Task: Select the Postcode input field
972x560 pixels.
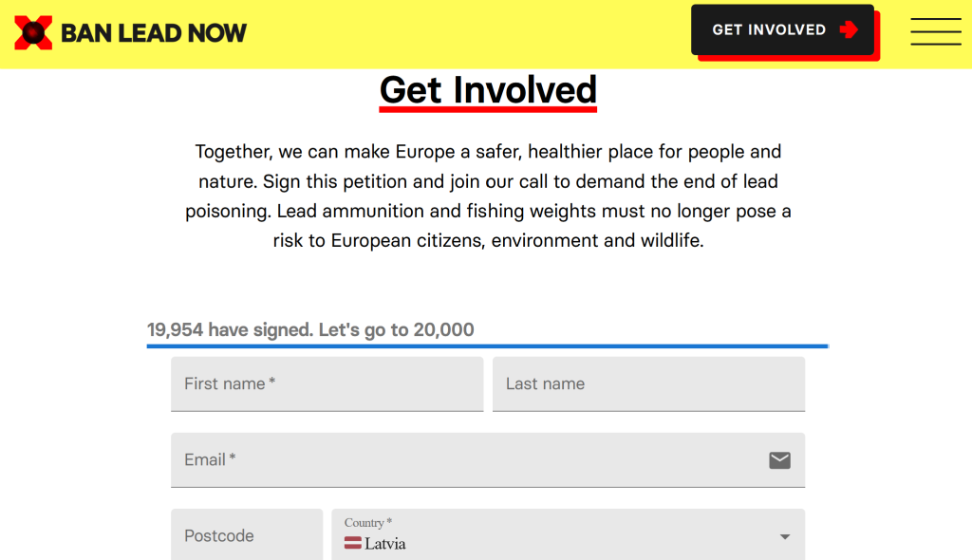Action: click(247, 535)
